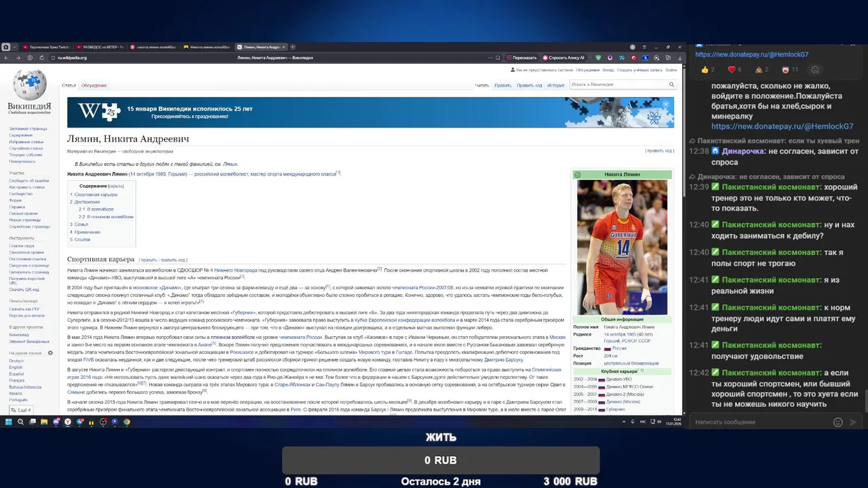
Task: Open Создать учётную запись link
Action: coord(639,70)
